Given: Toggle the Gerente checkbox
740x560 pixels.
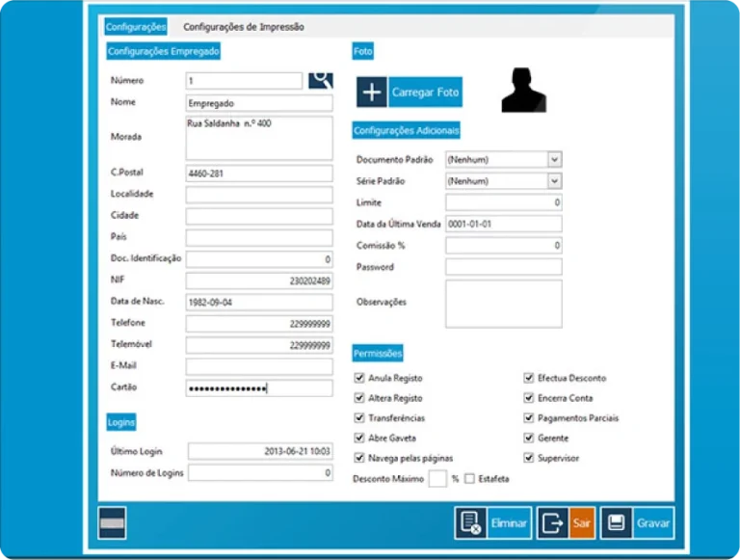Looking at the screenshot, I should [529, 439].
